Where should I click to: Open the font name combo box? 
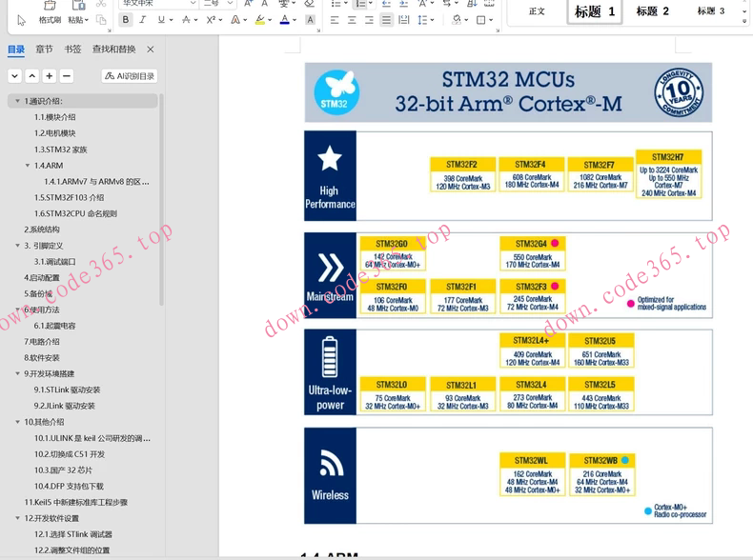click(x=158, y=4)
